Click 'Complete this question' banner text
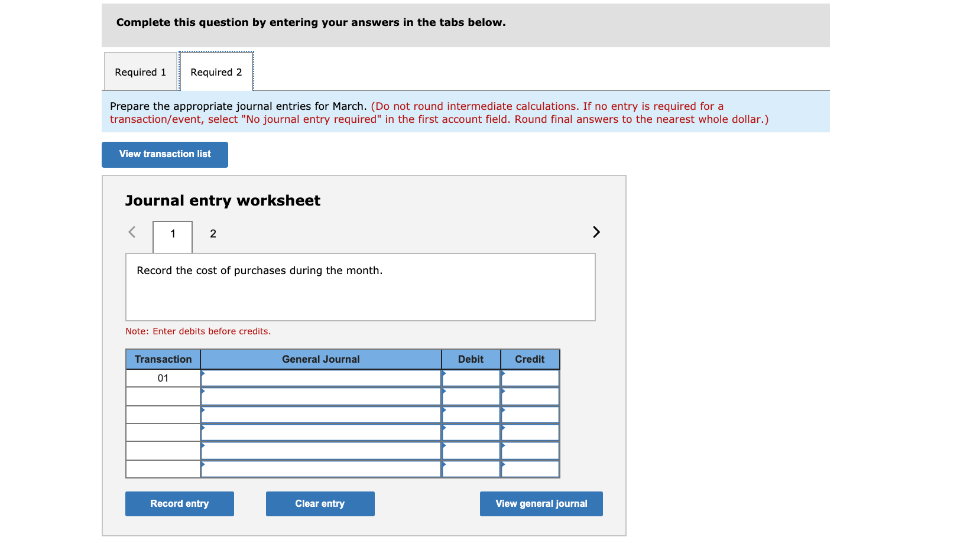Screen dimensions: 973x560 (311, 22)
